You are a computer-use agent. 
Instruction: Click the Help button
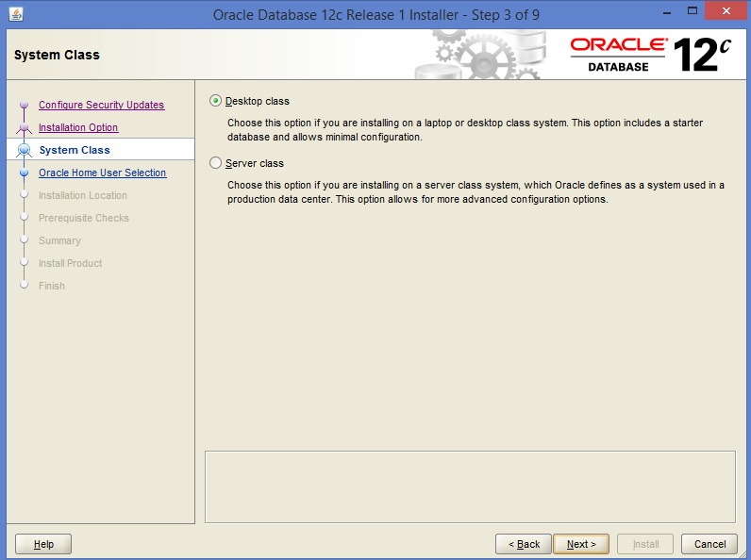coord(43,544)
